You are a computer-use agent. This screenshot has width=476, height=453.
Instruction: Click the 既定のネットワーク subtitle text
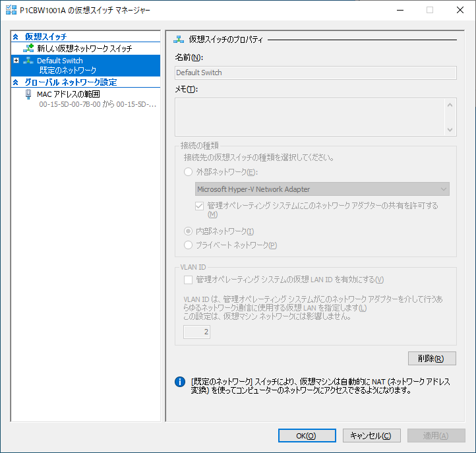(x=68, y=71)
